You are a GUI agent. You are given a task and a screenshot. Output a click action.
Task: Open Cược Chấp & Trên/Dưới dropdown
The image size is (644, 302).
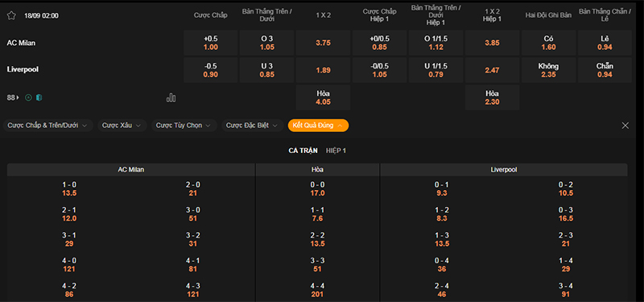[x=47, y=126]
